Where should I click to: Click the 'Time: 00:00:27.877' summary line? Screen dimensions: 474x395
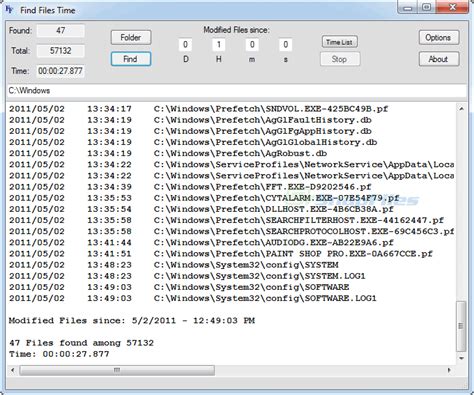pyautogui.click(x=59, y=354)
